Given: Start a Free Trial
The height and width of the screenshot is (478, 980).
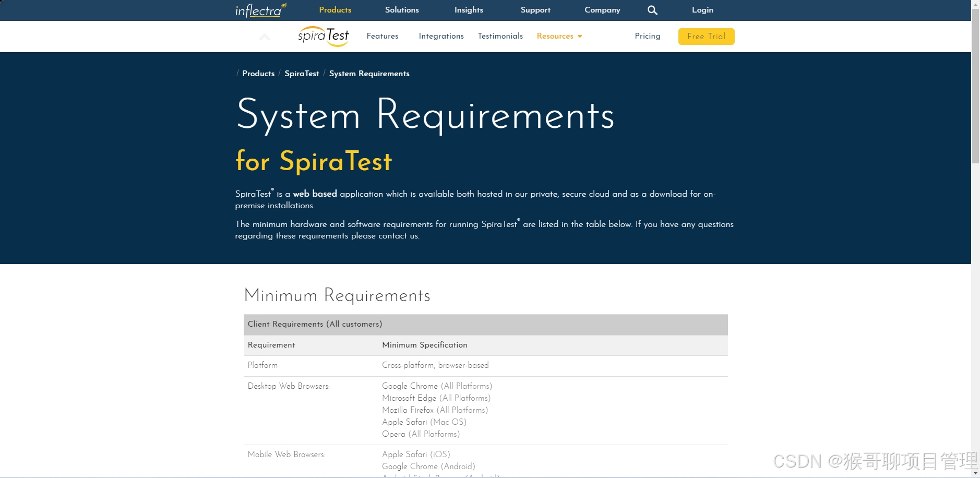Looking at the screenshot, I should [x=706, y=37].
